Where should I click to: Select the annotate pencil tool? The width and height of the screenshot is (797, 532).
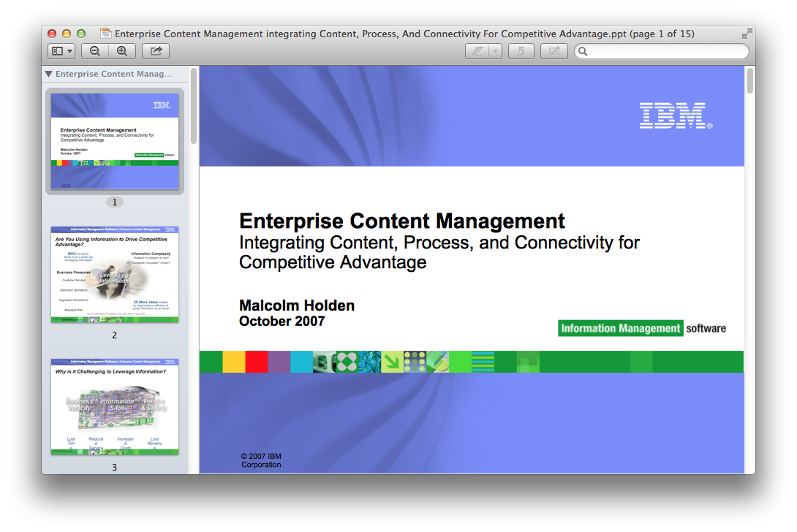coord(477,51)
